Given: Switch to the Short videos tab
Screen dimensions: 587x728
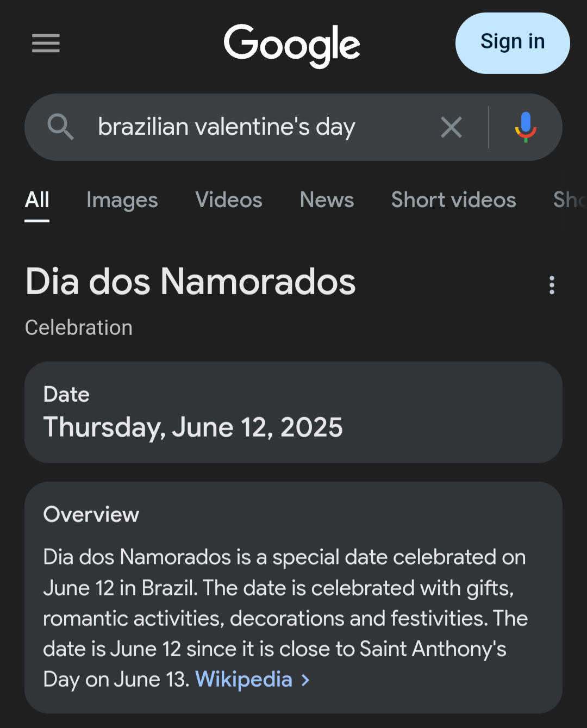Looking at the screenshot, I should click(x=454, y=200).
